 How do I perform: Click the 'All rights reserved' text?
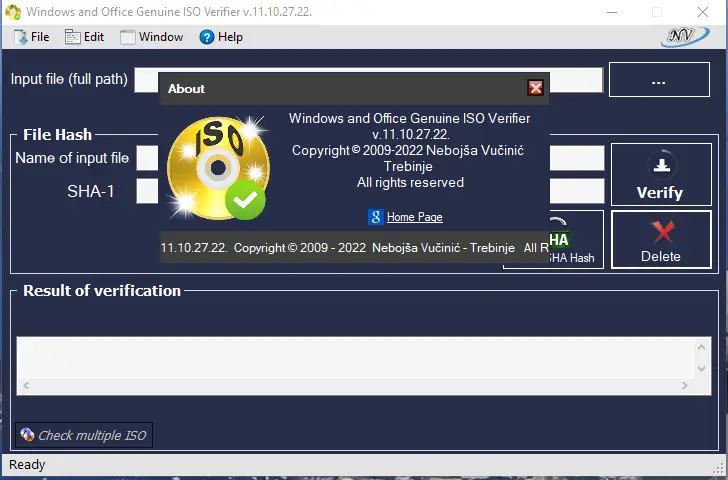410,182
